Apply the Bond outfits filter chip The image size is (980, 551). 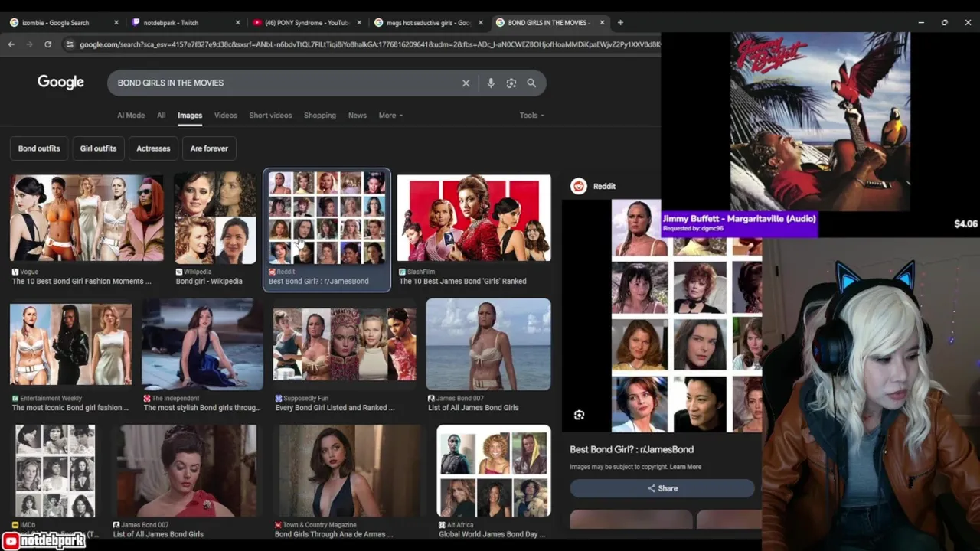coord(39,148)
